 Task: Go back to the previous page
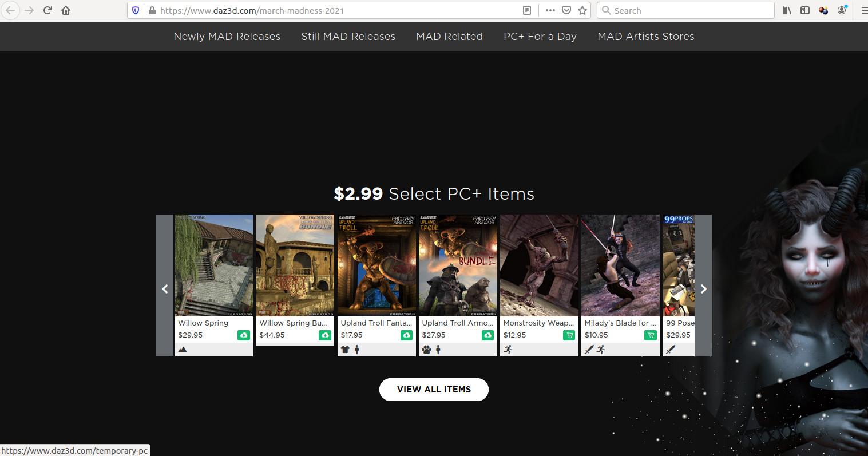point(10,10)
